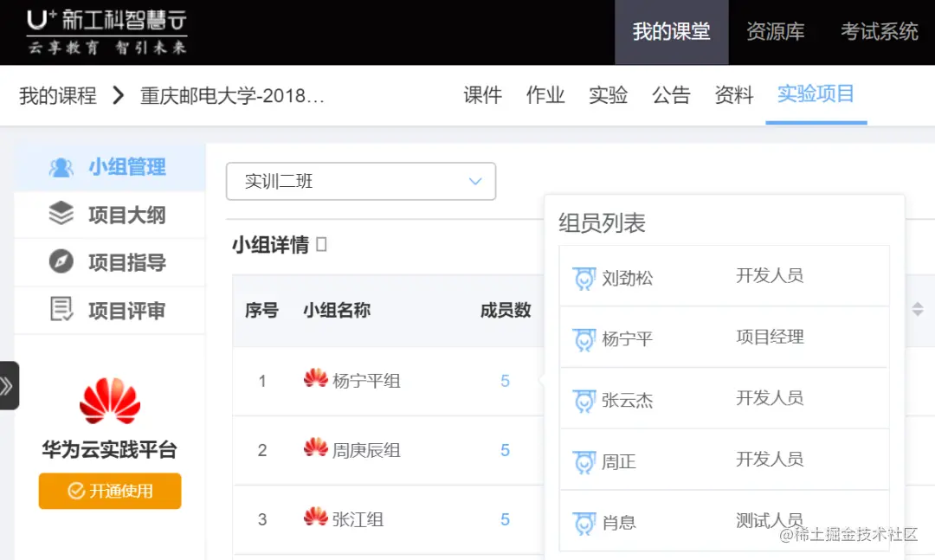The width and height of the screenshot is (935, 560).
Task: Switch to the 课件 tab
Action: pyautogui.click(x=482, y=95)
